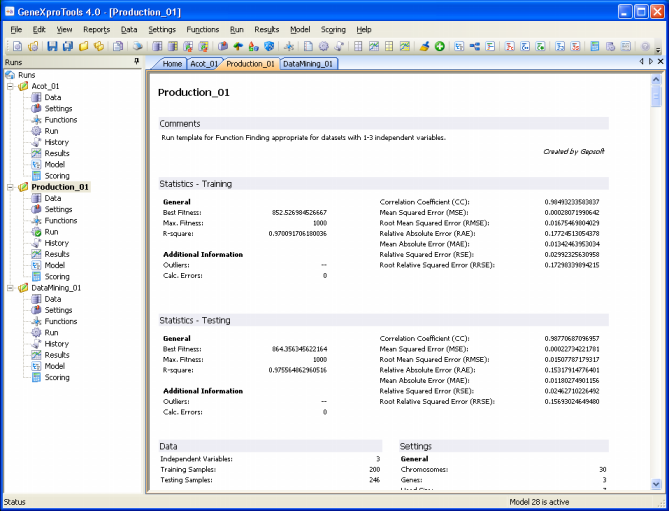Select the Production_01 tab
This screenshot has width=669, height=511.
pyautogui.click(x=250, y=64)
